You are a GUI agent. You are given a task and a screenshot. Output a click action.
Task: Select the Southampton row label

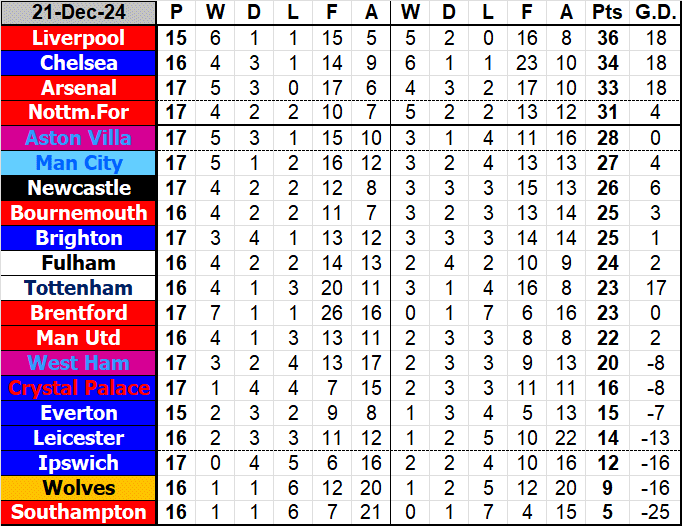tap(79, 513)
